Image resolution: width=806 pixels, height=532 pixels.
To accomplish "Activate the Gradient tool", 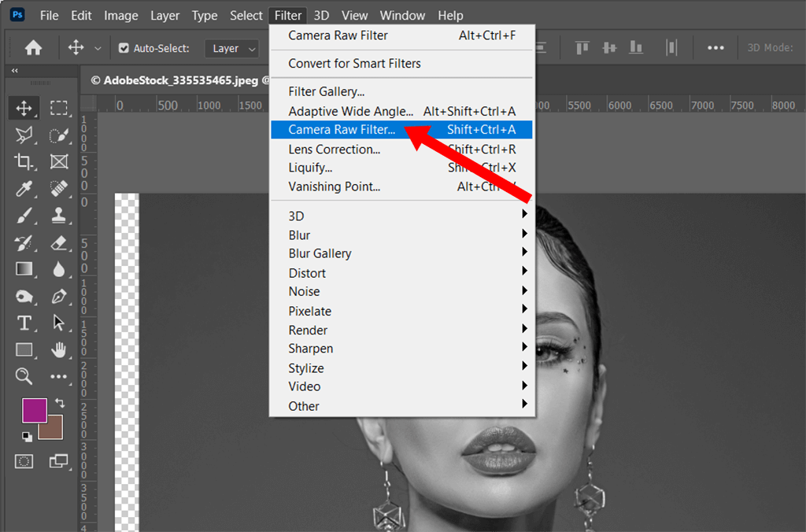I will [x=24, y=269].
